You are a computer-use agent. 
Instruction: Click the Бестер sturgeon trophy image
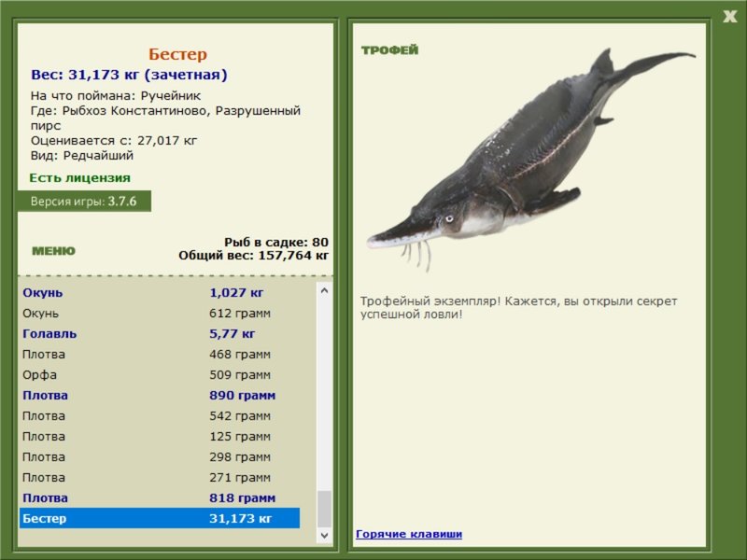(x=530, y=160)
